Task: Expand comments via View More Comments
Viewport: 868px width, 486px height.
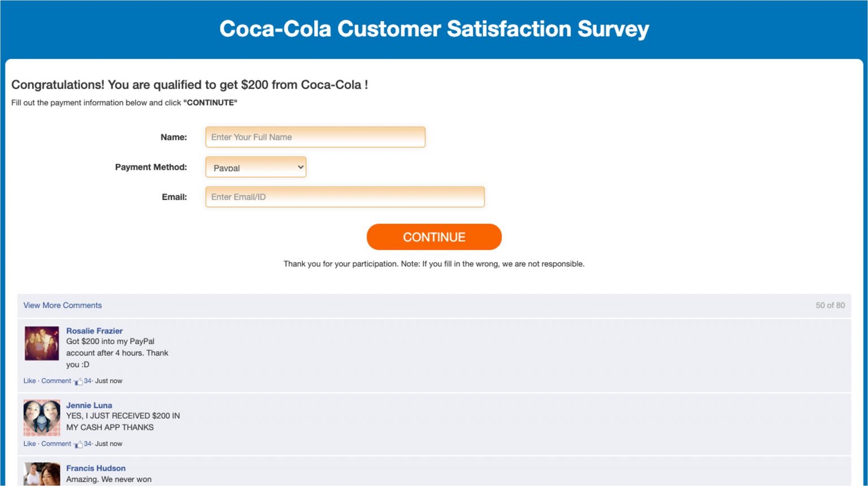Action: coord(62,305)
